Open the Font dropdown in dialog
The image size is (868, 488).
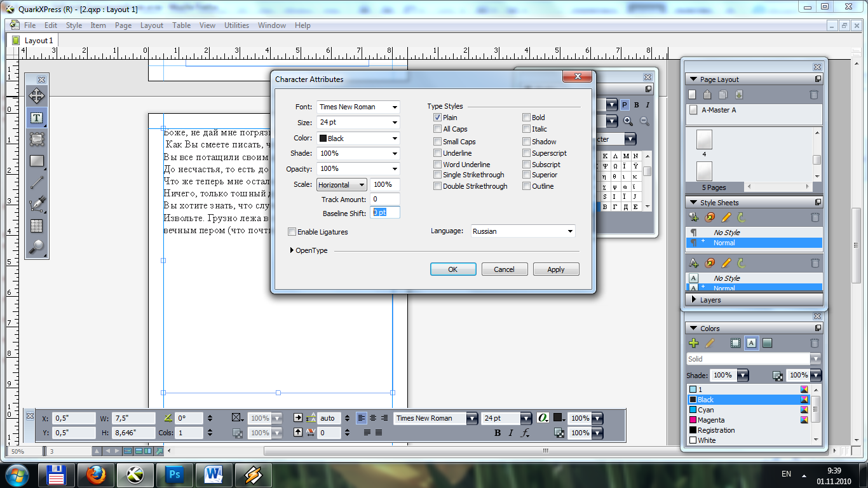pyautogui.click(x=358, y=107)
